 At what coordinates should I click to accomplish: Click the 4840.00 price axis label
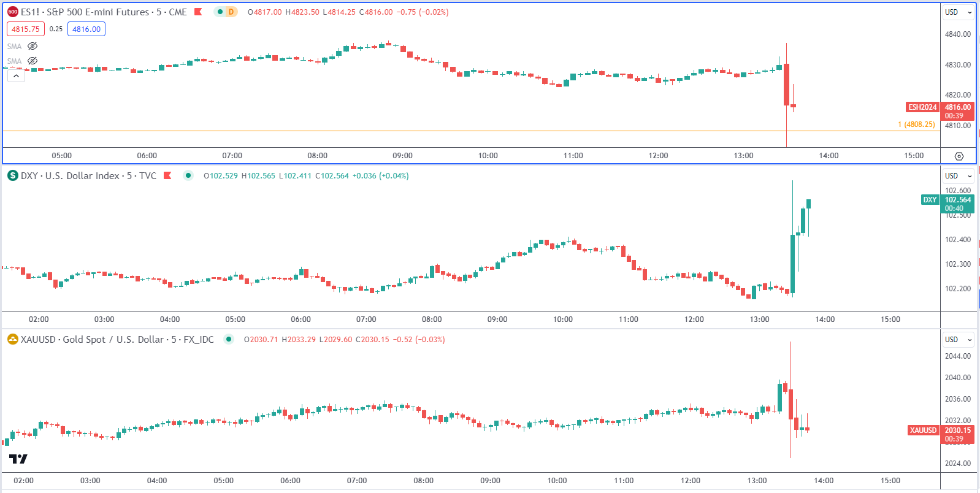click(x=957, y=34)
